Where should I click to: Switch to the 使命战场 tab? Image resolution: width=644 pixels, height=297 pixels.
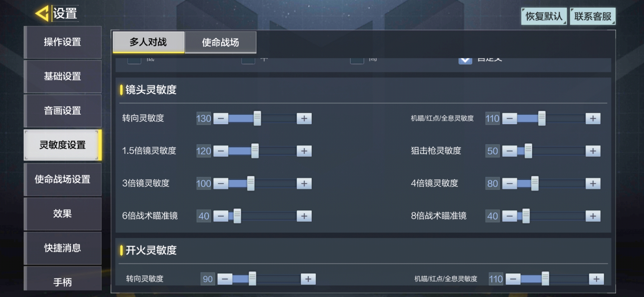tap(220, 42)
